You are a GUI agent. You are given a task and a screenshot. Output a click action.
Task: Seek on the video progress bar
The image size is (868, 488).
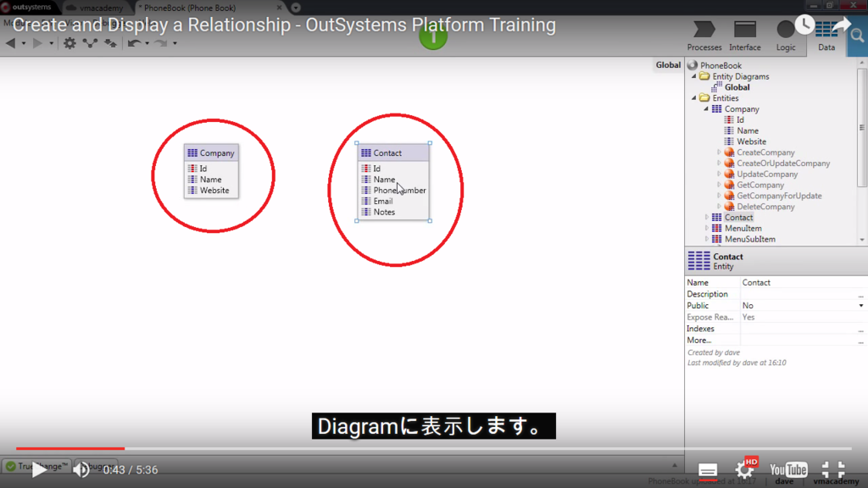(433, 448)
